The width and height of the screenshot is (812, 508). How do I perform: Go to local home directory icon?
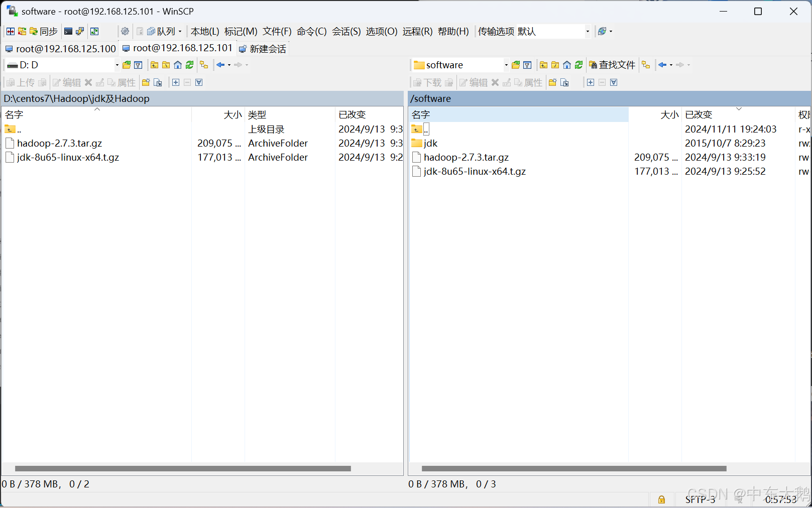tap(178, 65)
